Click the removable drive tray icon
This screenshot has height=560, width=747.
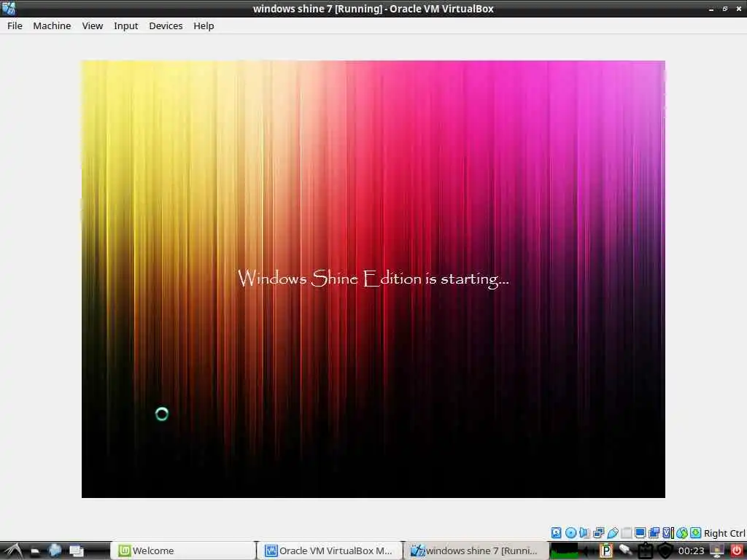pyautogui.click(x=625, y=551)
